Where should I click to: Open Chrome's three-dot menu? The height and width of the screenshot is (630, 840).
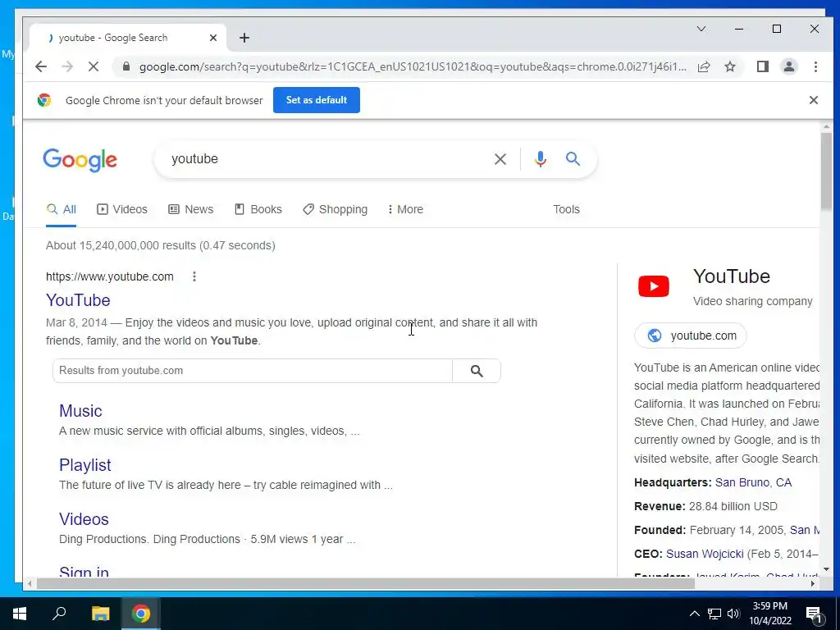(x=815, y=66)
